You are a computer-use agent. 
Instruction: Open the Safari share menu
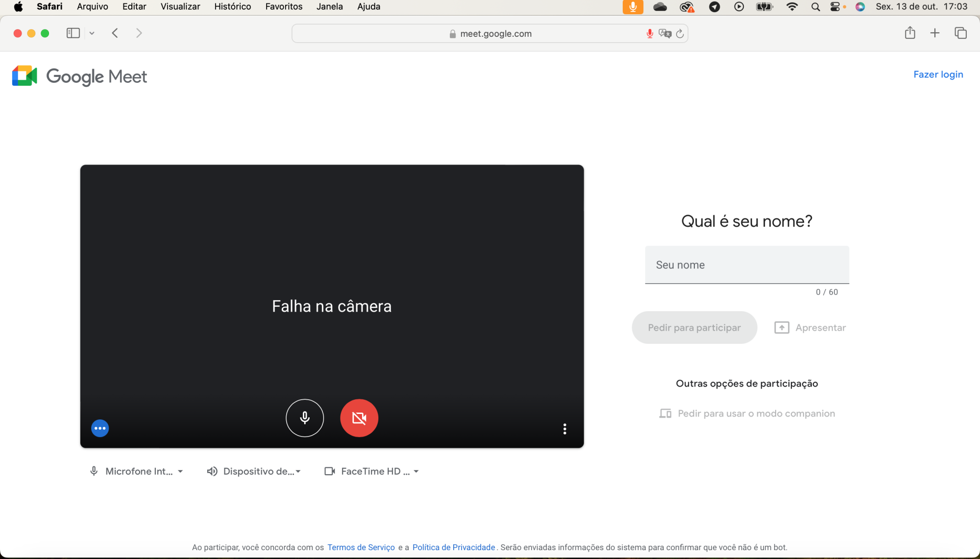tap(910, 33)
